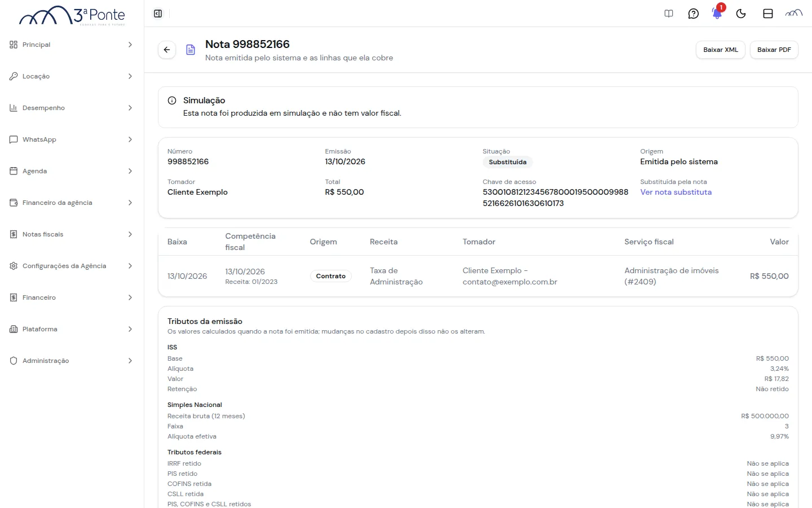Open the Plataforma menu item
Screen dimensions: 812x508
coord(72,329)
